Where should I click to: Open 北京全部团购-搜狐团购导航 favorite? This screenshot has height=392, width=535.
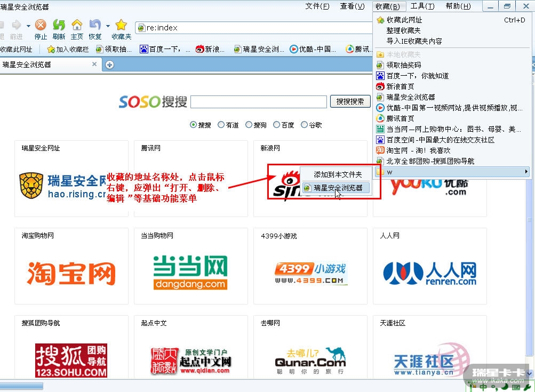coord(452,161)
